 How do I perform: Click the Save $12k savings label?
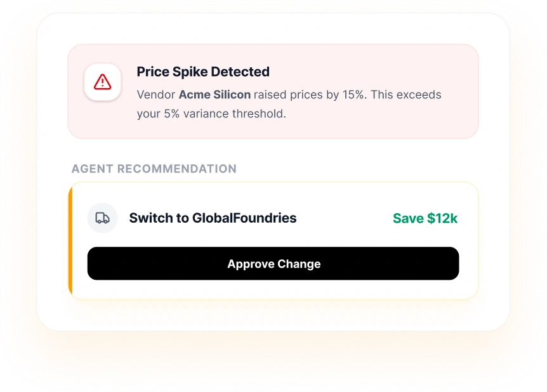point(425,218)
